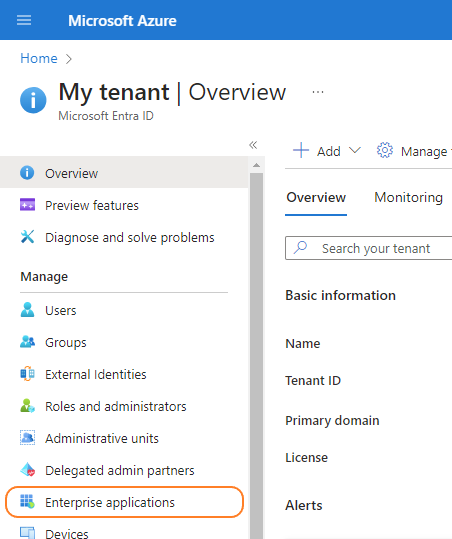Viewport: 452px width, 539px height.
Task: Click the breadcrumb chevron after Home
Action: [x=69, y=59]
